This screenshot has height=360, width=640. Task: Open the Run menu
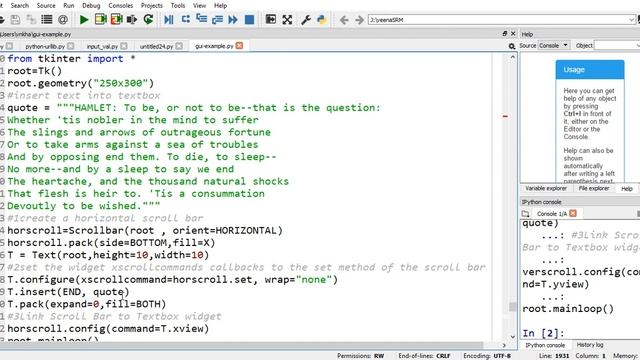coord(69,6)
